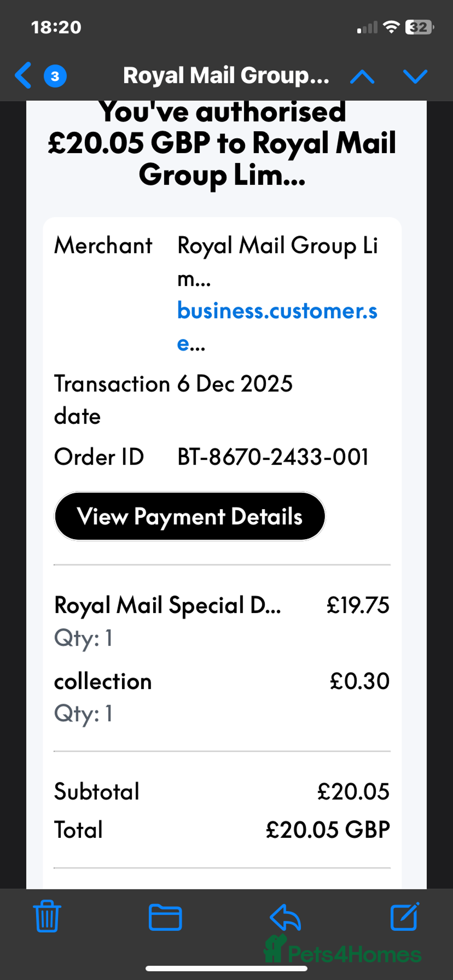Viewport: 453px width, 980px height.
Task: Tap the Total £20.05 GBP amount
Action: (328, 830)
